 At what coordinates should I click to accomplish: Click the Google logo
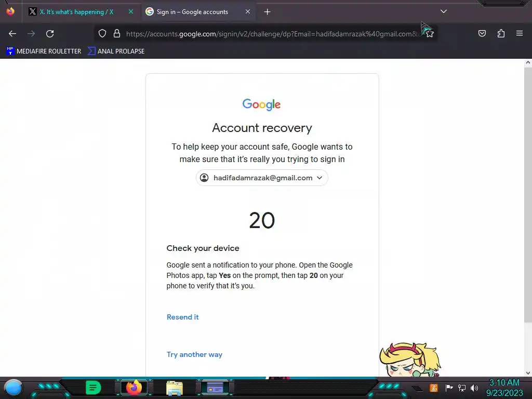click(262, 104)
